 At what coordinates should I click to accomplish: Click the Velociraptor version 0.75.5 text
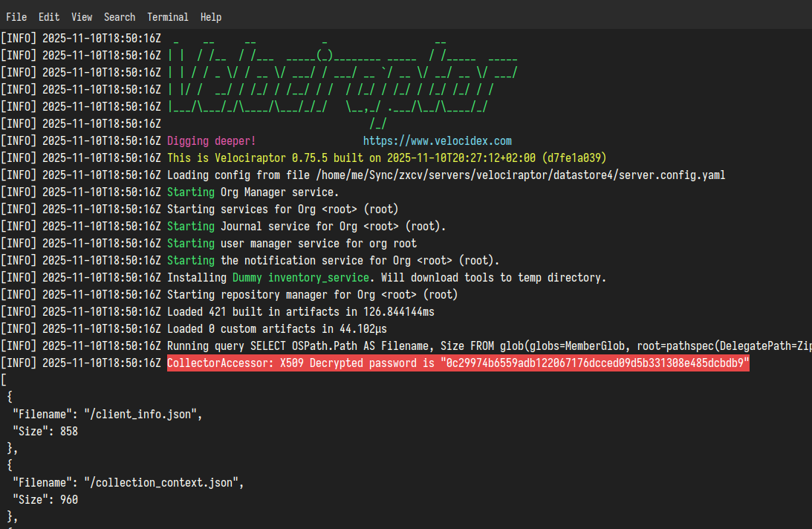point(295,158)
